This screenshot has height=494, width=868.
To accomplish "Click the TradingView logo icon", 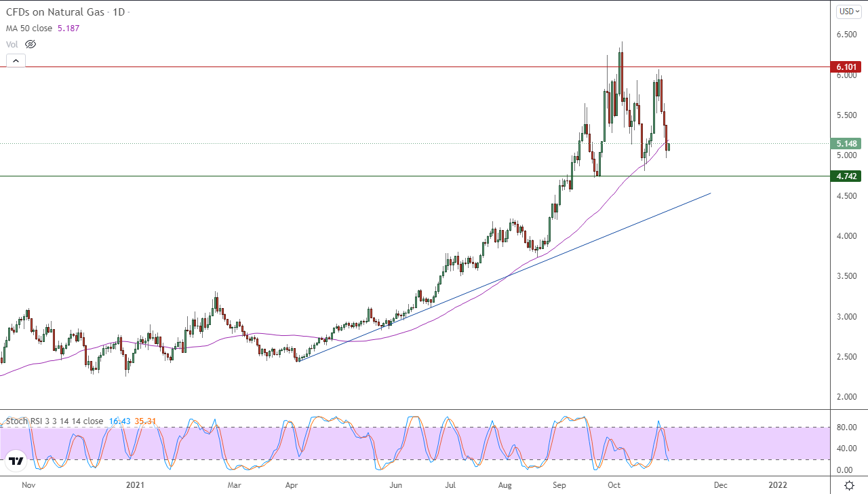I will coord(16,461).
